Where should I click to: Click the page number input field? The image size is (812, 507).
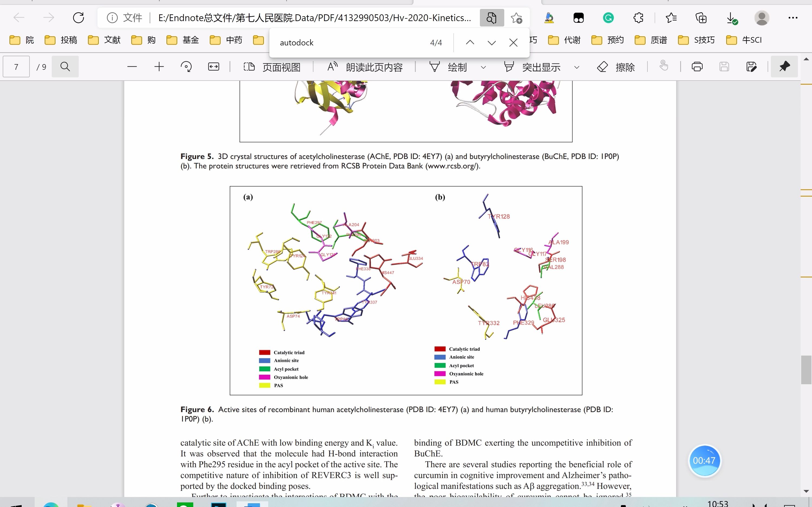click(16, 67)
